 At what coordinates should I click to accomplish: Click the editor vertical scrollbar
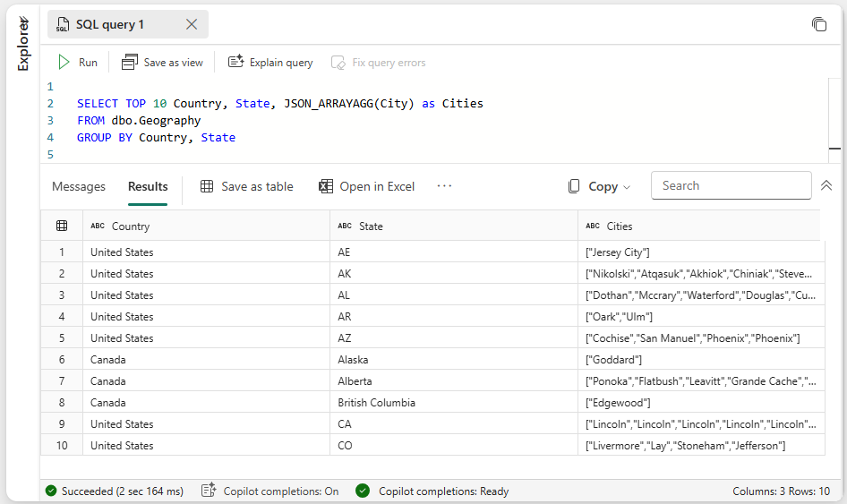tap(834, 120)
